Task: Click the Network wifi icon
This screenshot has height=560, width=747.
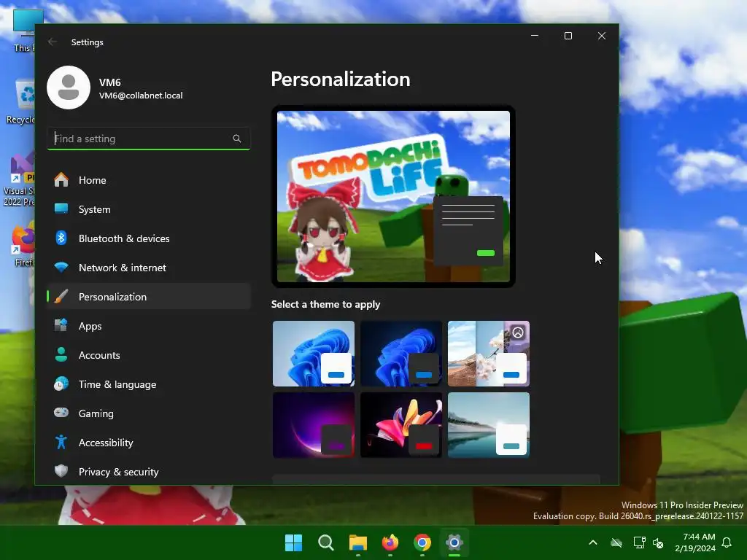Action: point(61,267)
